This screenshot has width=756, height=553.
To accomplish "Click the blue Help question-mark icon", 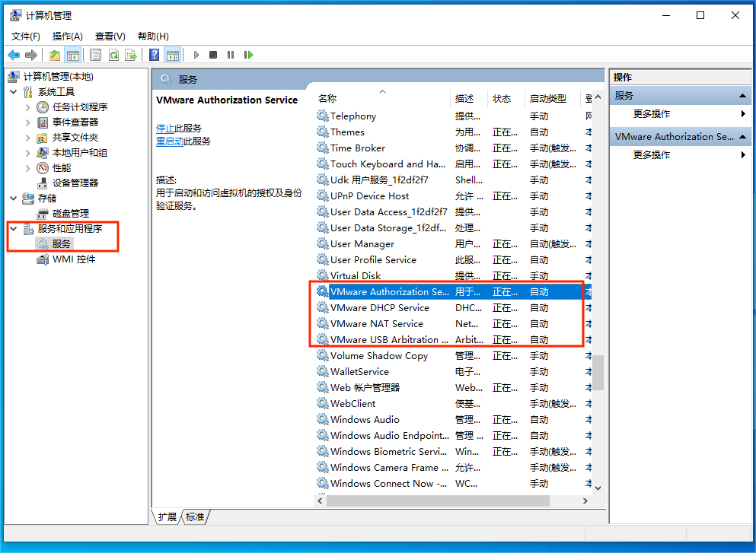I will (155, 55).
